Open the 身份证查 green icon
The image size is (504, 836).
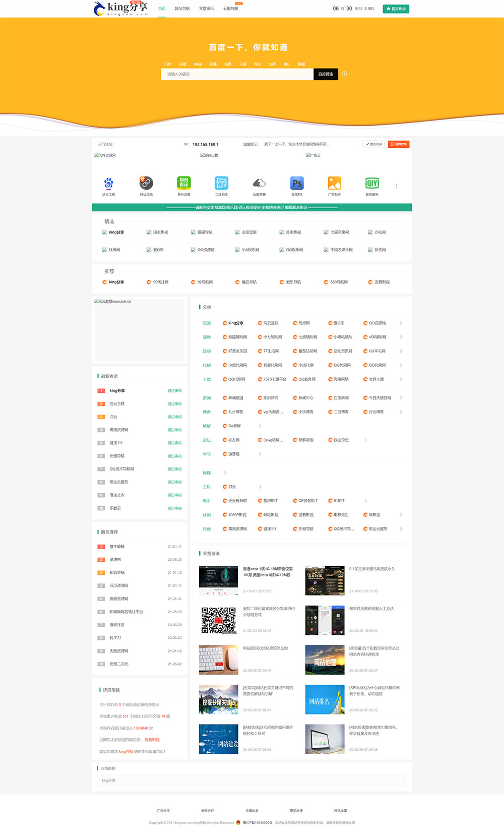pos(184,183)
